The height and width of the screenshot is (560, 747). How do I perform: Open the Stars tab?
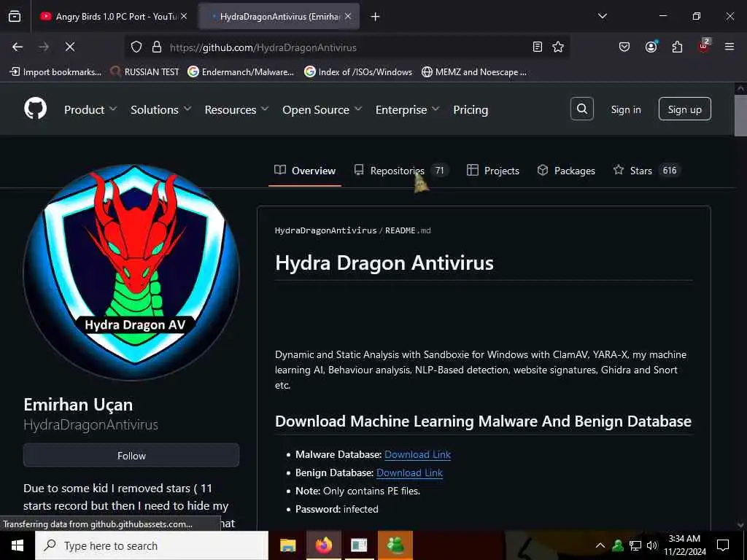pyautogui.click(x=646, y=171)
